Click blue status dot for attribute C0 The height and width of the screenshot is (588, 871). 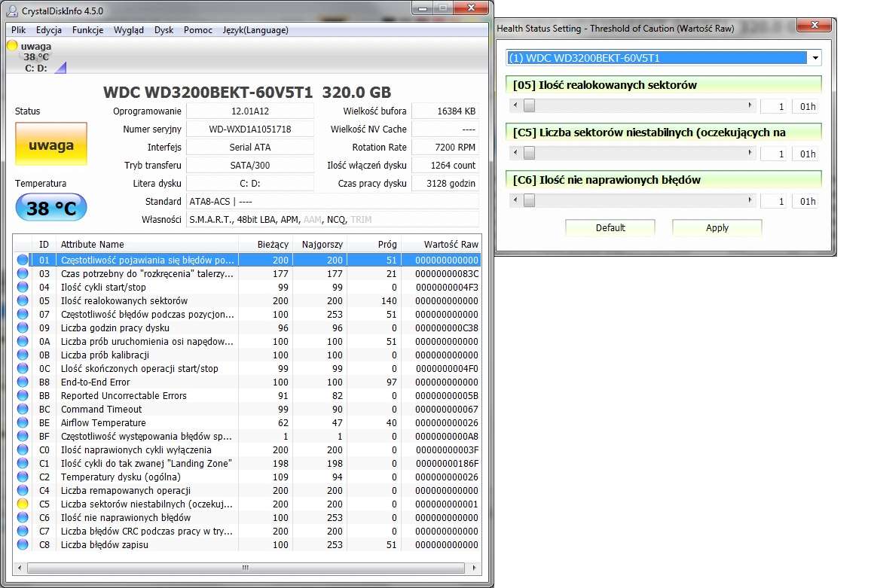point(22,449)
